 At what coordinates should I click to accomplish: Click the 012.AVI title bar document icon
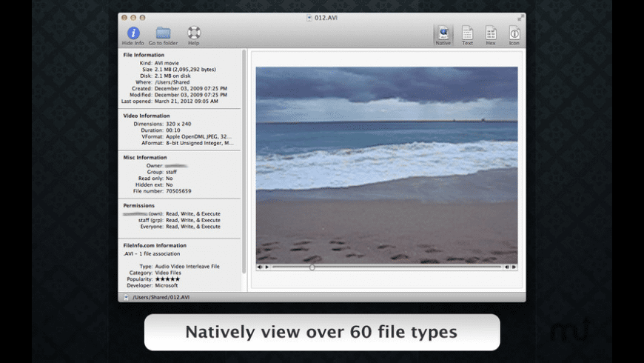(309, 18)
